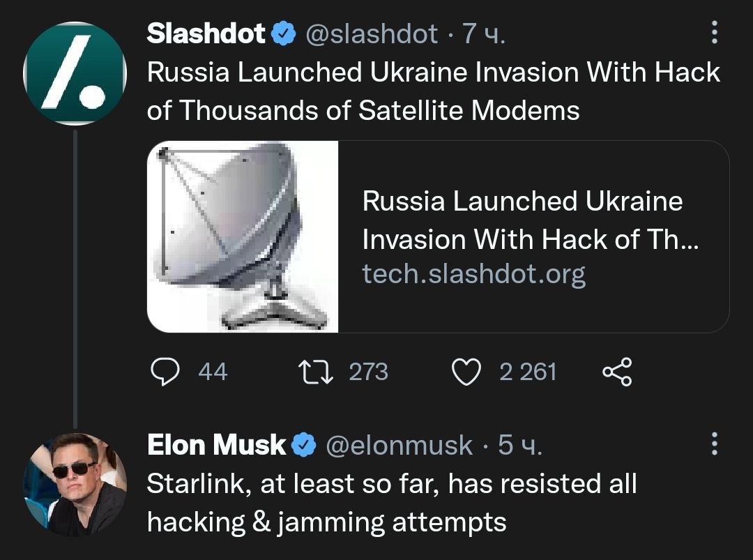The width and height of the screenshot is (753, 560).
Task: Click the @elonmusk handle
Action: click(x=400, y=445)
